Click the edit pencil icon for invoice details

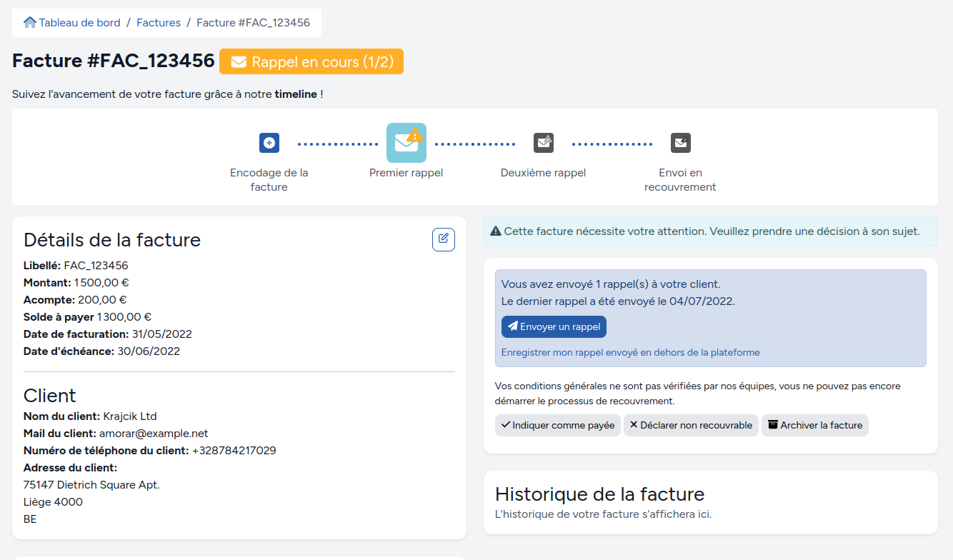[x=443, y=239]
